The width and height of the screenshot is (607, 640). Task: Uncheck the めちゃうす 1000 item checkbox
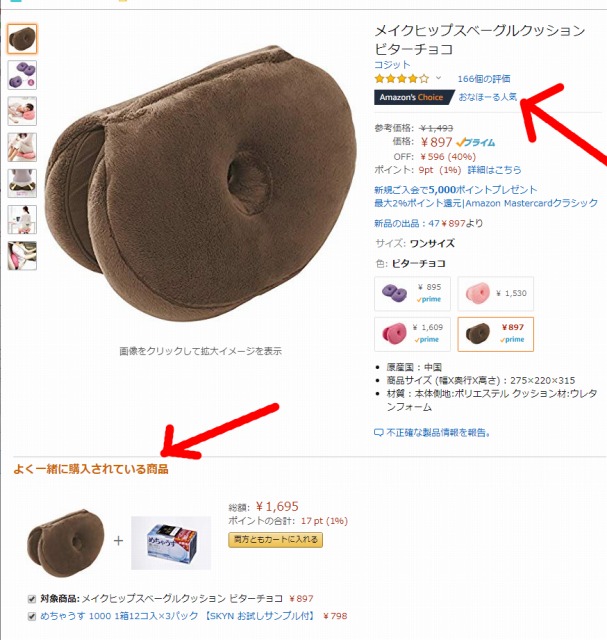click(31, 616)
